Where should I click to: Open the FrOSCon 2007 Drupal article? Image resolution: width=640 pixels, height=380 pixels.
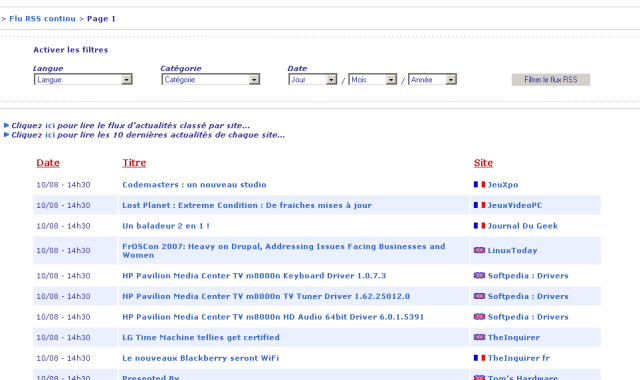(284, 251)
